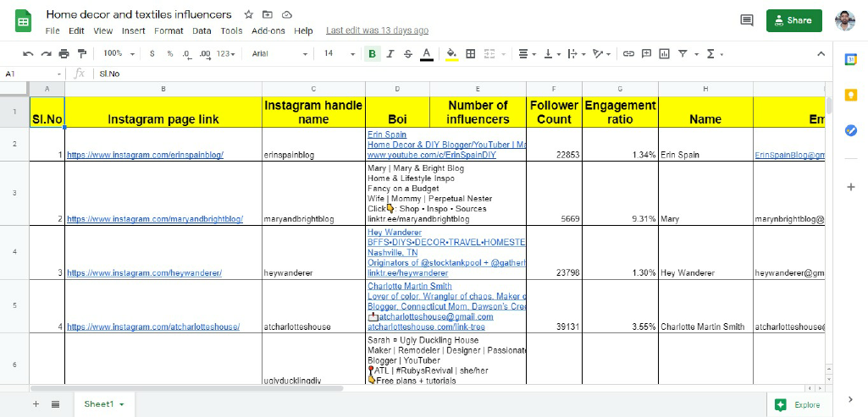Click the Redo icon in toolbar

46,53
